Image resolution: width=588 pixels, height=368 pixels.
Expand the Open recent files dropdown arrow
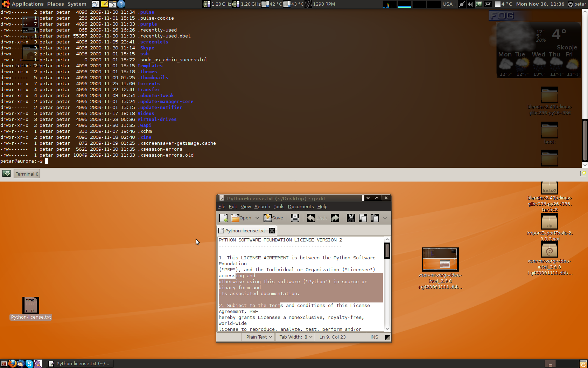[x=257, y=218]
